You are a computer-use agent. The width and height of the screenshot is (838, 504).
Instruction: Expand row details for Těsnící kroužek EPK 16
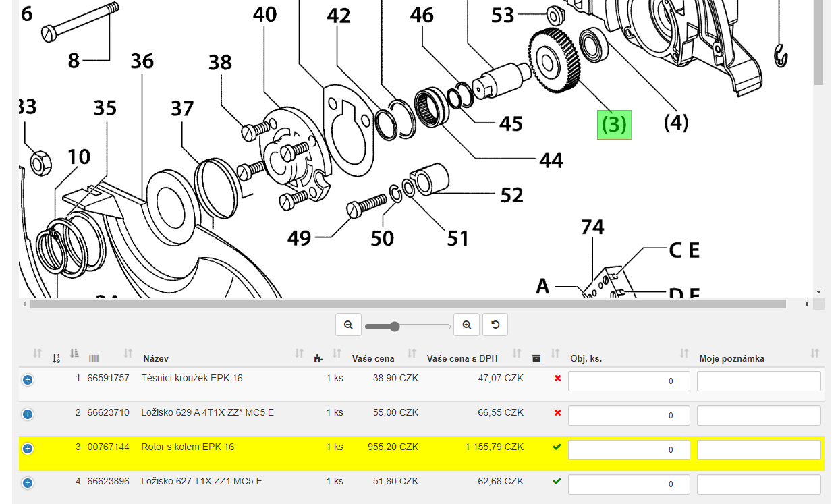28,380
